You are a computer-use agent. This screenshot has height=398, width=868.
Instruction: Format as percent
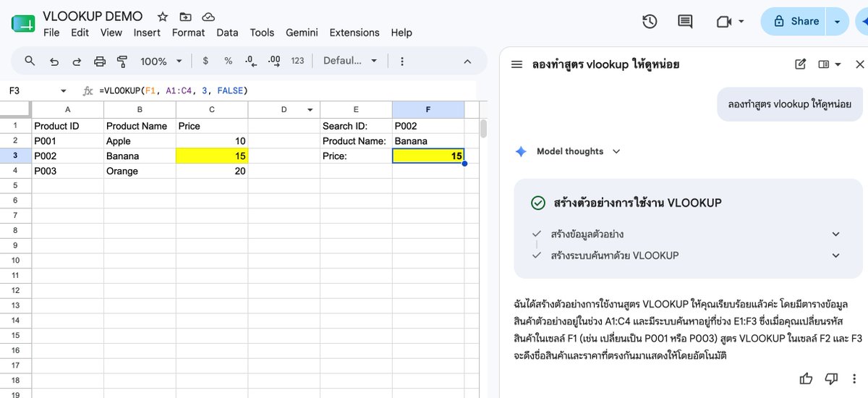pyautogui.click(x=228, y=62)
